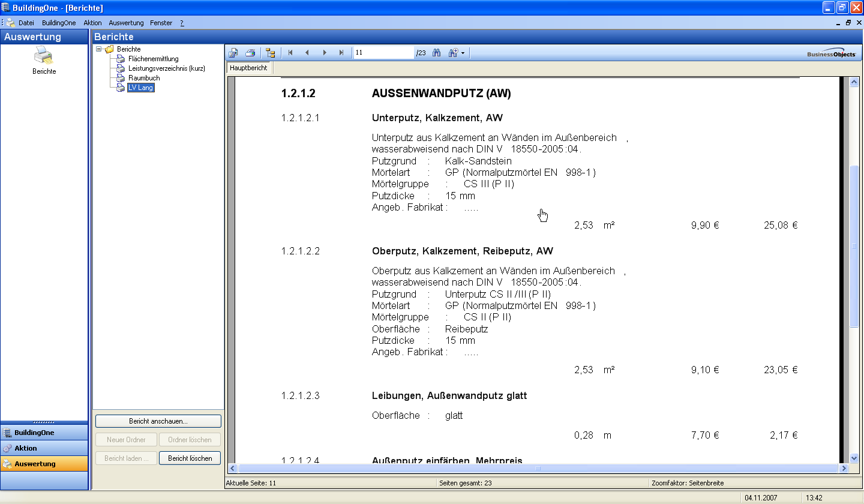Click the vertical scrollbar thumb
Image resolution: width=864 pixels, height=504 pixels.
pyautogui.click(x=854, y=247)
